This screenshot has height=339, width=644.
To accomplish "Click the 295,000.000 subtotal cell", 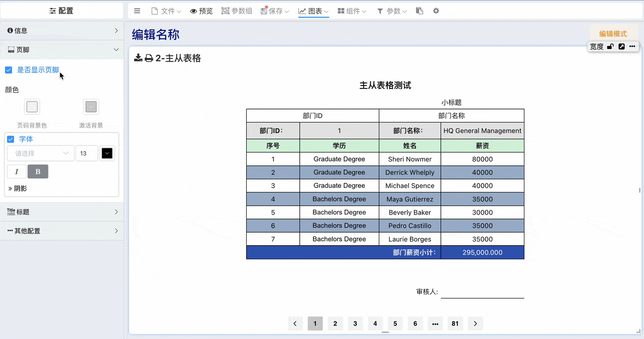I will click(482, 252).
